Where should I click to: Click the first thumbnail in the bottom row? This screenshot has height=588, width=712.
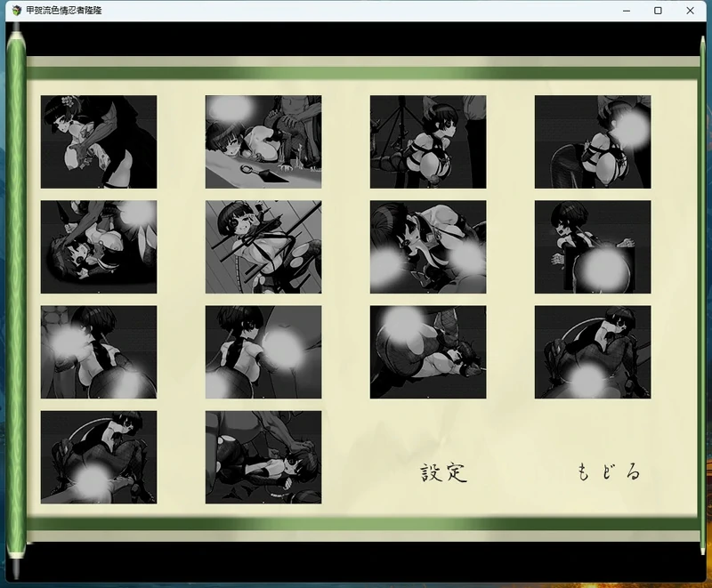click(99, 457)
